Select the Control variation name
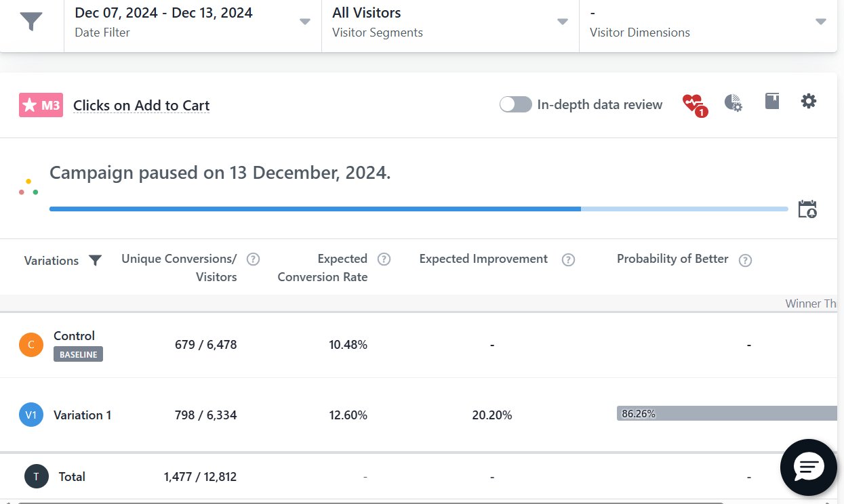 tap(74, 335)
